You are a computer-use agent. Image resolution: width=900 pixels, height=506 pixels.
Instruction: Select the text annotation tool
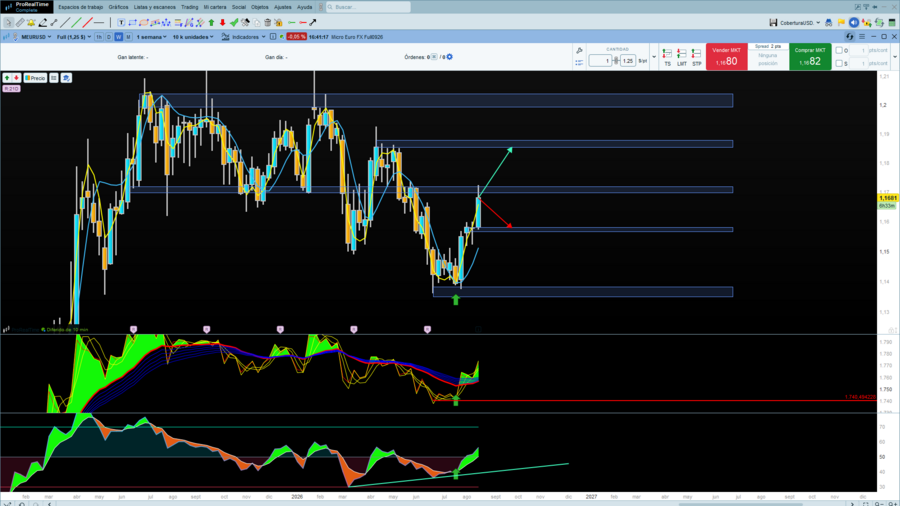[121, 22]
